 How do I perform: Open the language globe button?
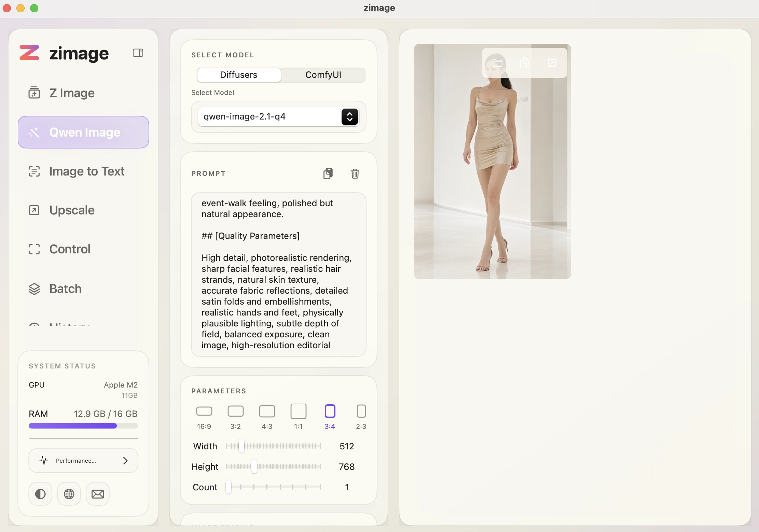click(x=69, y=494)
